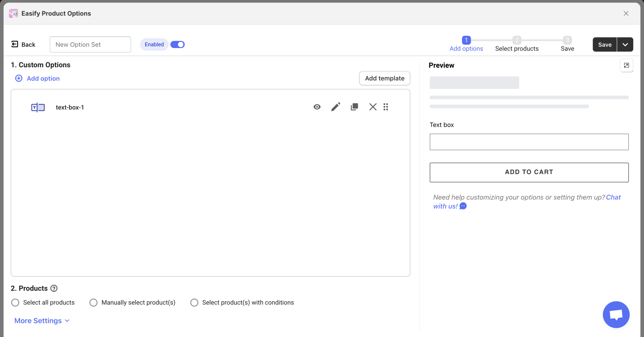Screen dimensions: 644x337
Task: Toggle visibility eye icon for text-box-1
Action: pos(317,107)
